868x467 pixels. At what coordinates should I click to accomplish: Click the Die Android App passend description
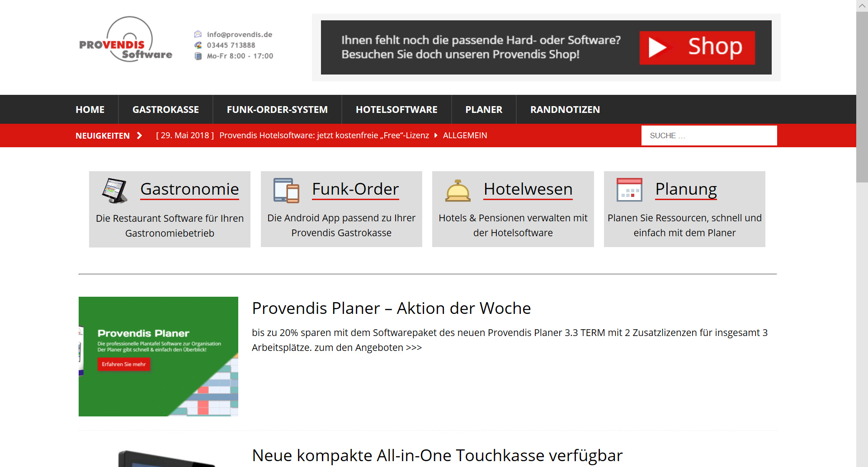341,225
